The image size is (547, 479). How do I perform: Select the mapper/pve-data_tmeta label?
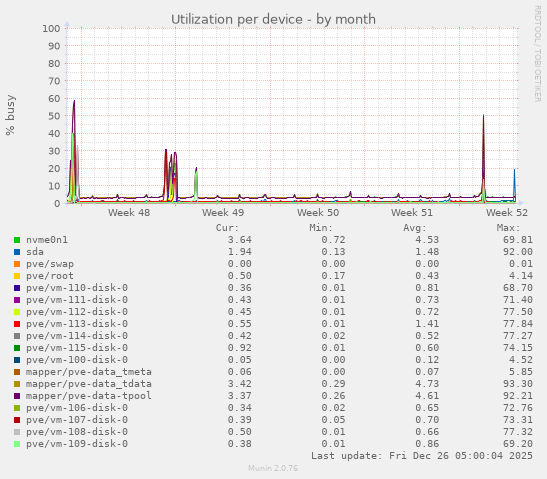89,372
